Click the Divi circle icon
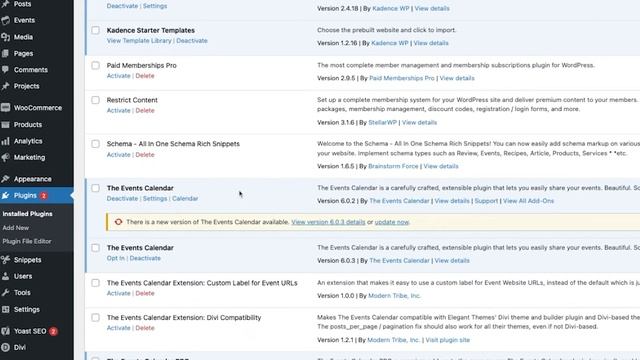 (5, 347)
